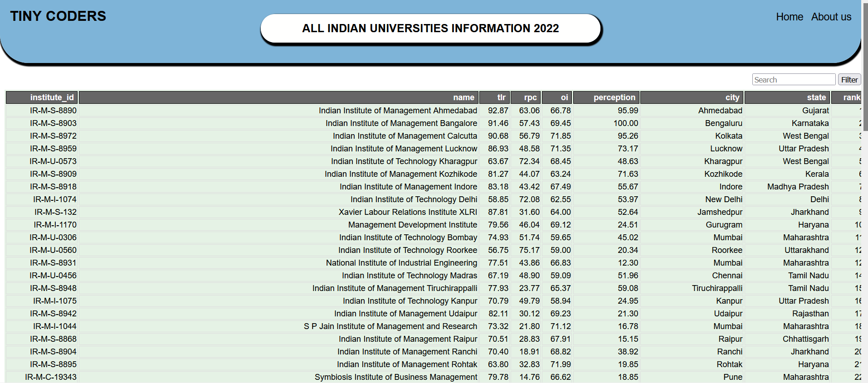Click the New Delhi city cell
The height and width of the screenshot is (383, 868).
692,199
